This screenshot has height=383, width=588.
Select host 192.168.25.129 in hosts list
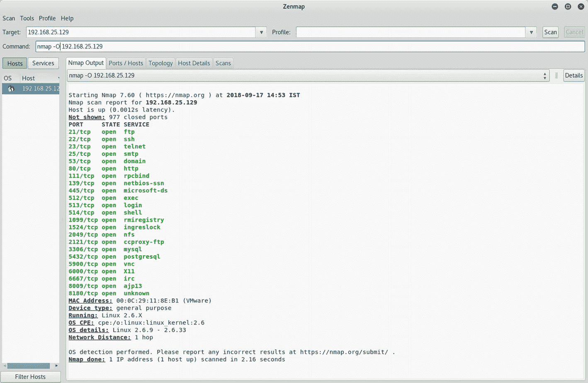[31, 89]
